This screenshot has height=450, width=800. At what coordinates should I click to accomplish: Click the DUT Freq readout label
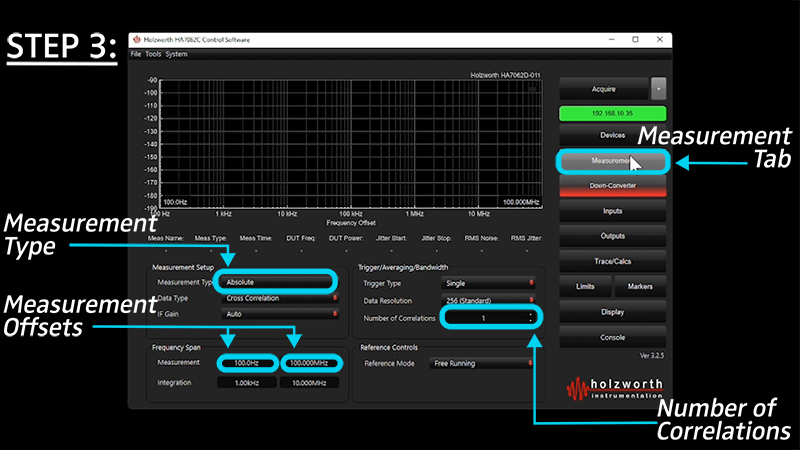pos(301,238)
